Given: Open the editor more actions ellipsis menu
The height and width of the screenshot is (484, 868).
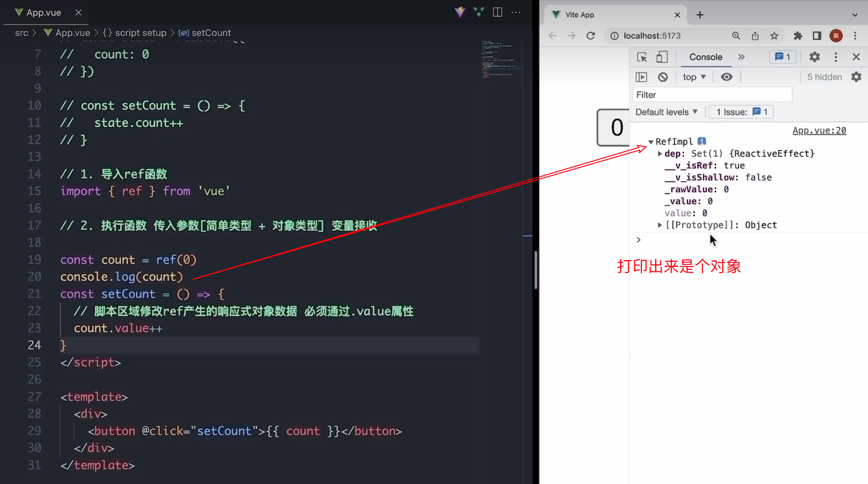Looking at the screenshot, I should pyautogui.click(x=516, y=12).
